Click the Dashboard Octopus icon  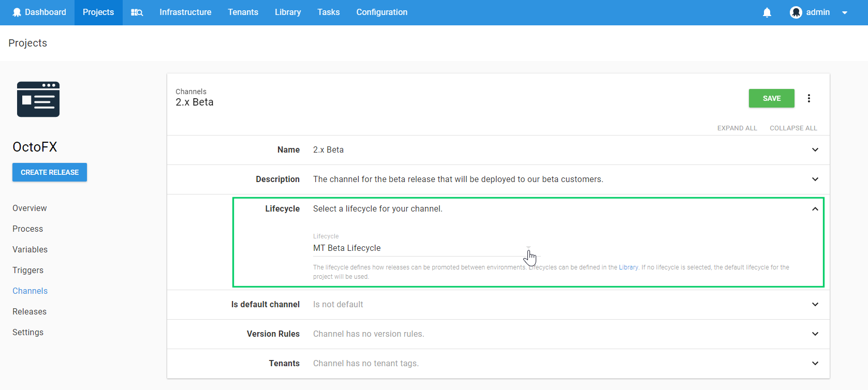17,12
